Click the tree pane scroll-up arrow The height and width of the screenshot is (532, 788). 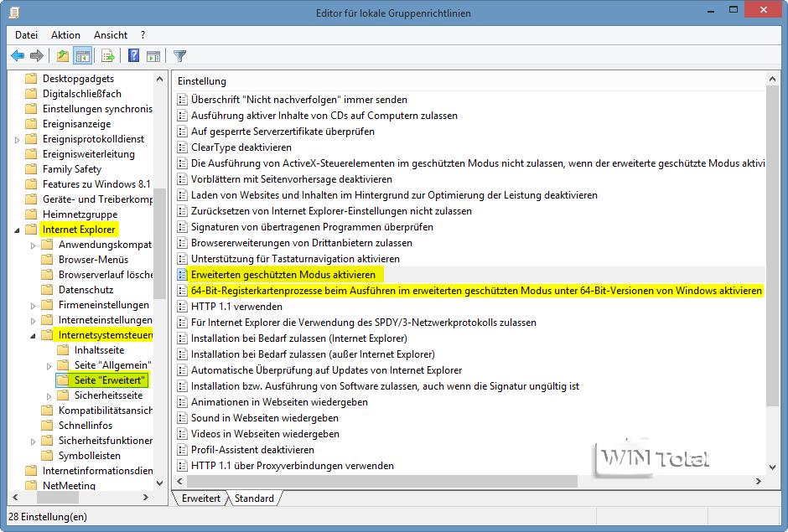click(160, 79)
